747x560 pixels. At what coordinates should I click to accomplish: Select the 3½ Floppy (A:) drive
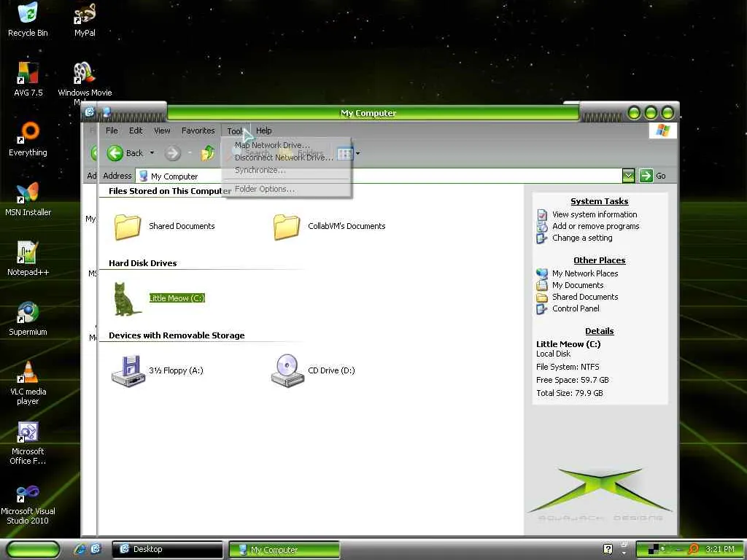[x=158, y=370]
